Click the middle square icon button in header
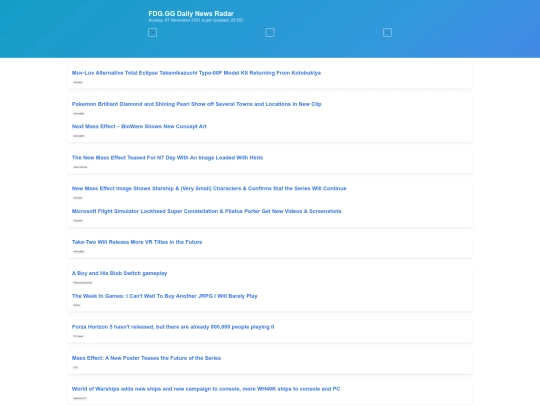The width and height of the screenshot is (540, 405). [x=270, y=32]
